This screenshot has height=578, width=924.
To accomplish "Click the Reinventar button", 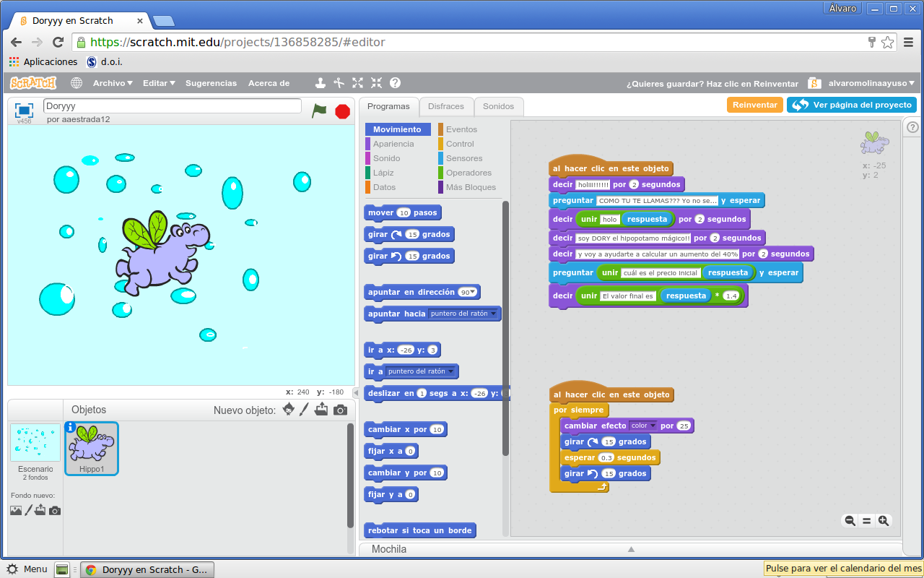I will click(x=754, y=104).
